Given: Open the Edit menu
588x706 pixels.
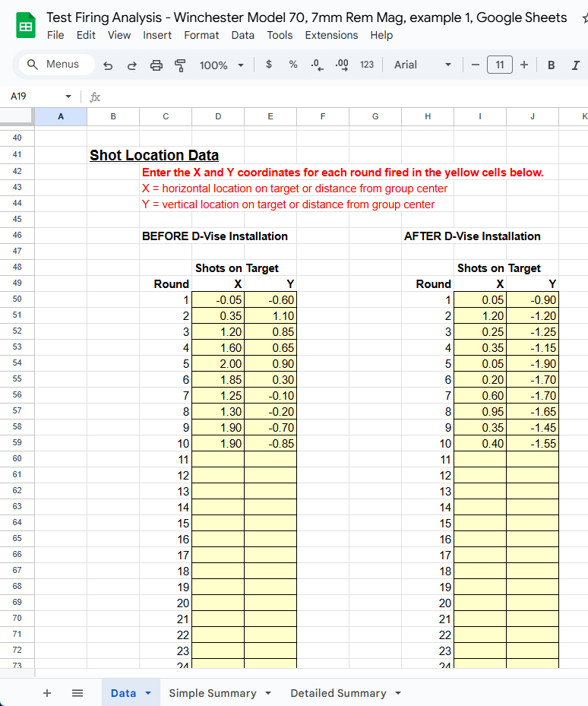Looking at the screenshot, I should [x=86, y=35].
